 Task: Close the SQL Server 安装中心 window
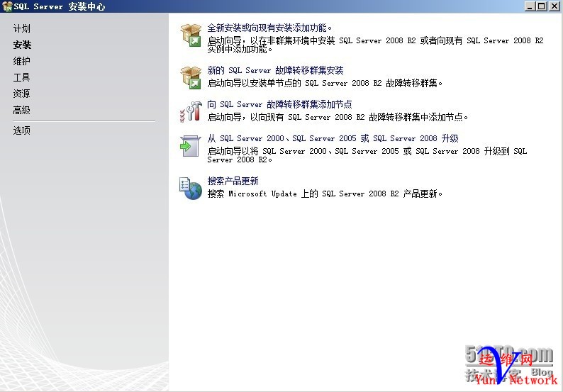point(554,6)
